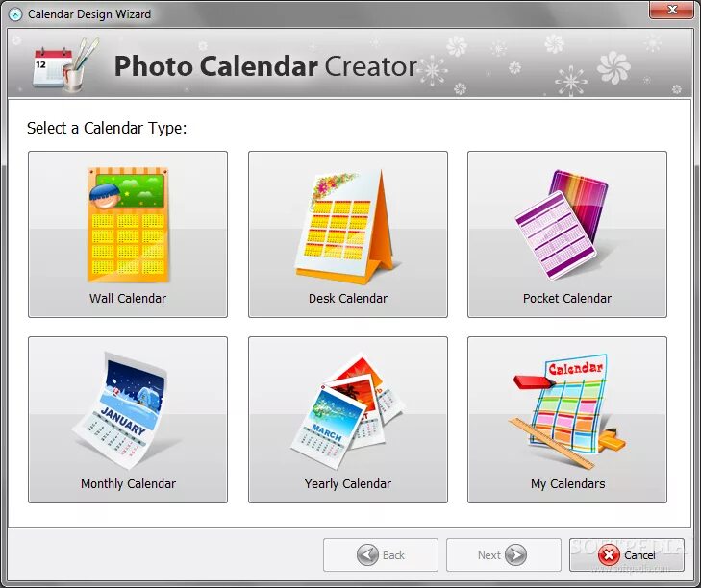The image size is (701, 588).
Task: Click the Pocket Calendar label text
Action: [x=567, y=298]
